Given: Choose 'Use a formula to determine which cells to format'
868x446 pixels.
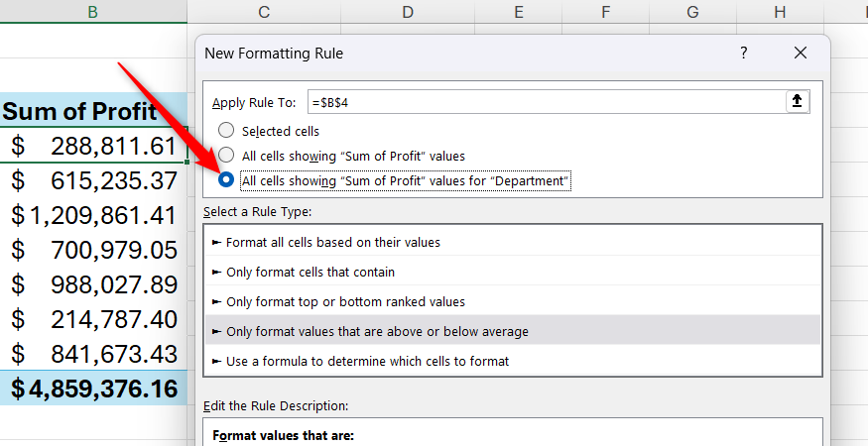Looking at the screenshot, I should pyautogui.click(x=513, y=362).
